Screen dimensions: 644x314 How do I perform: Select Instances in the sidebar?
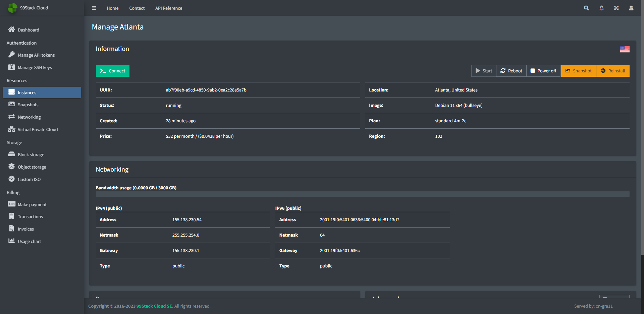point(42,92)
